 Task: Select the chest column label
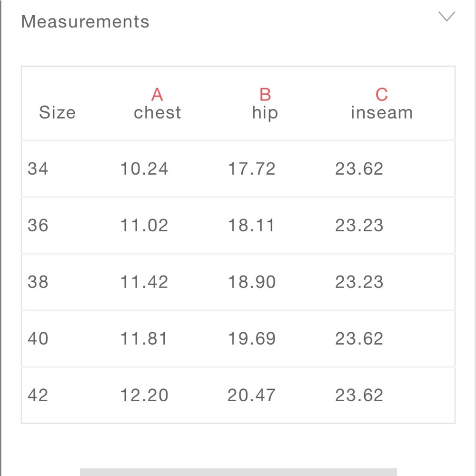click(x=157, y=113)
